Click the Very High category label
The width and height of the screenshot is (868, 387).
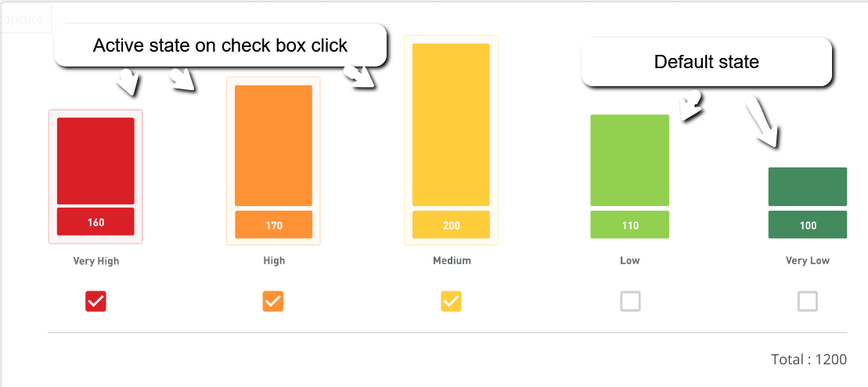(x=96, y=261)
